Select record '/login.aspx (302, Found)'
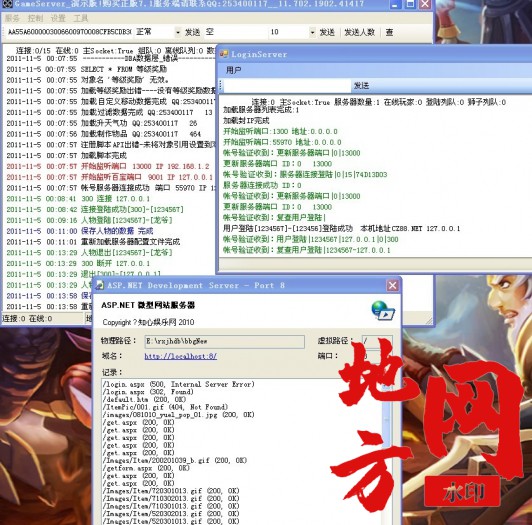The height and width of the screenshot is (525, 532). pos(148,392)
